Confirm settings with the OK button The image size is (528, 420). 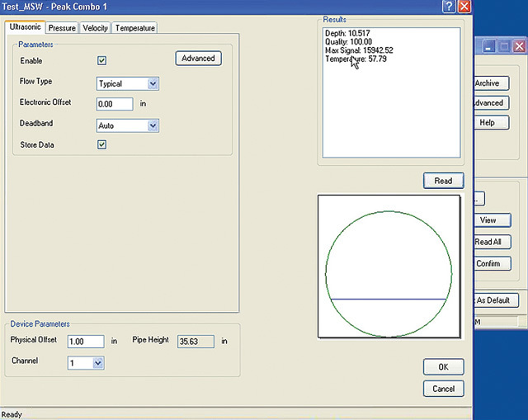click(443, 367)
